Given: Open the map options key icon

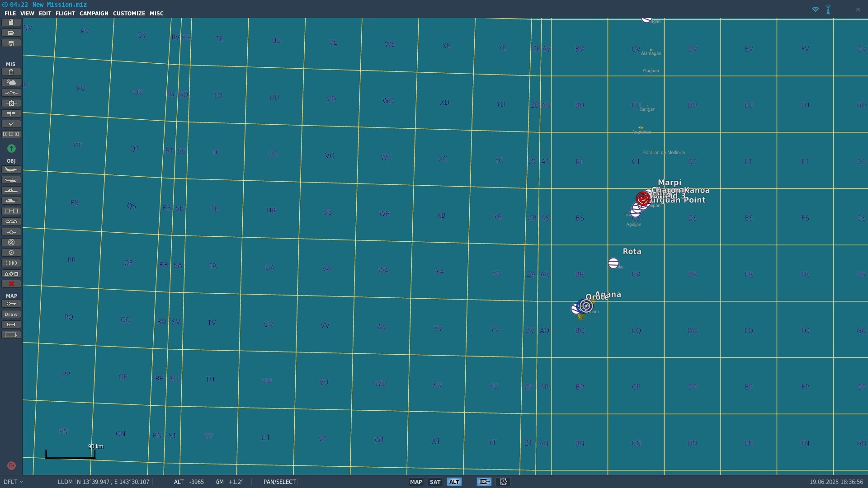Looking at the screenshot, I should (11, 304).
